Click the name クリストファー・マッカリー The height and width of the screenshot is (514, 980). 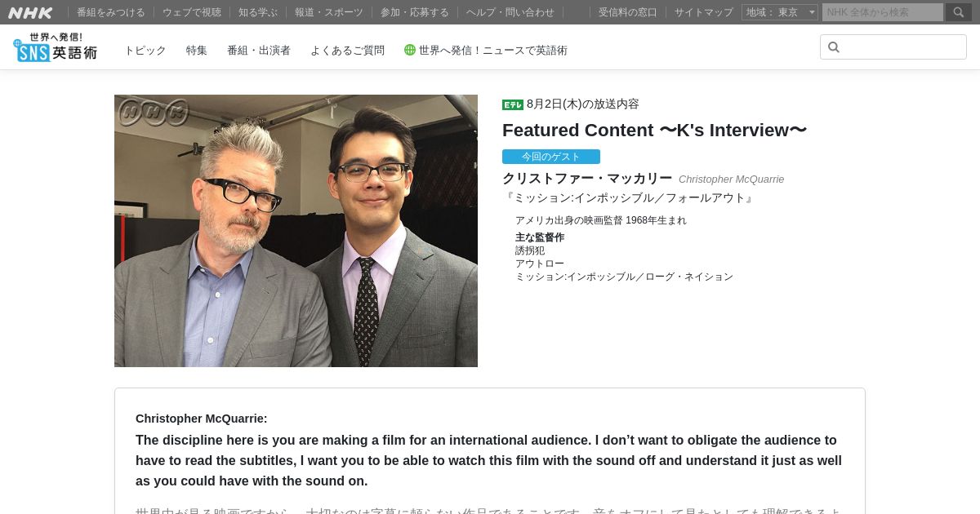click(x=587, y=179)
